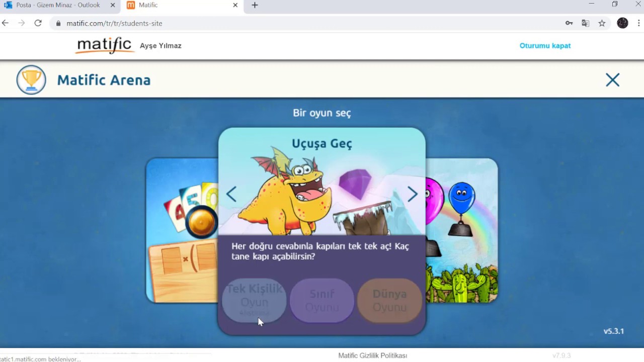
Task: Start Tek Kişilik Oyun mode
Action: (x=254, y=301)
